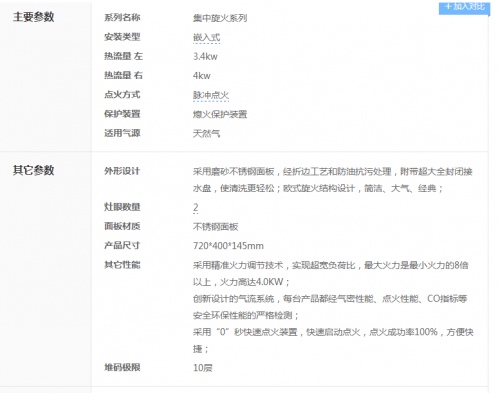500x393 pixels.
Task: Click the 外形设计 label
Action: click(x=122, y=171)
